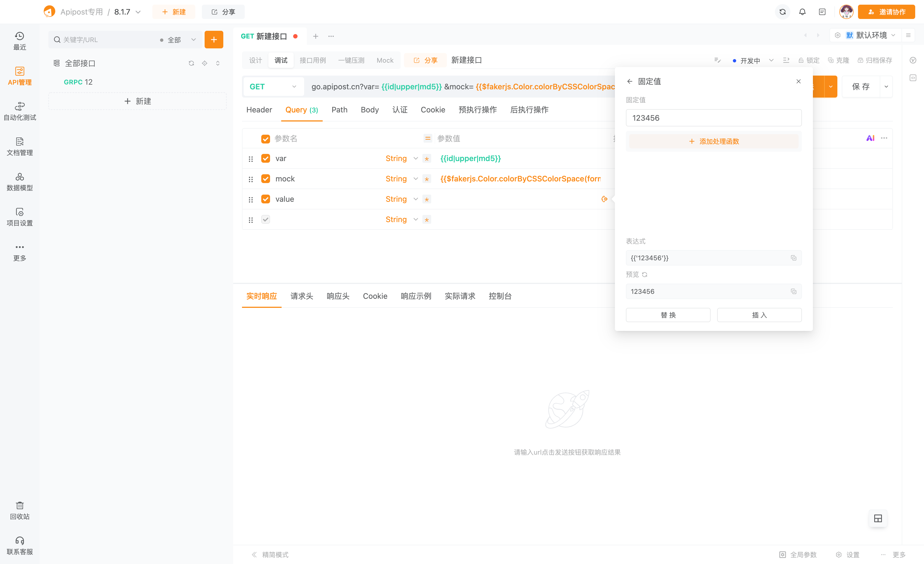Open 更多 in sidebar
Viewport: 924px width, 564px height.
pyautogui.click(x=20, y=252)
